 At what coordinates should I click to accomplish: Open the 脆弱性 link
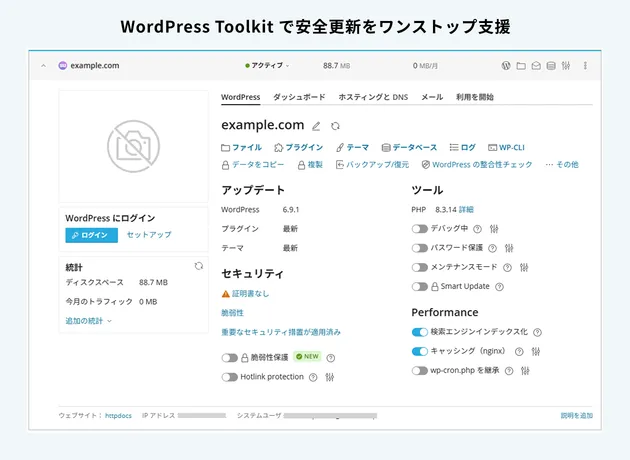232,313
